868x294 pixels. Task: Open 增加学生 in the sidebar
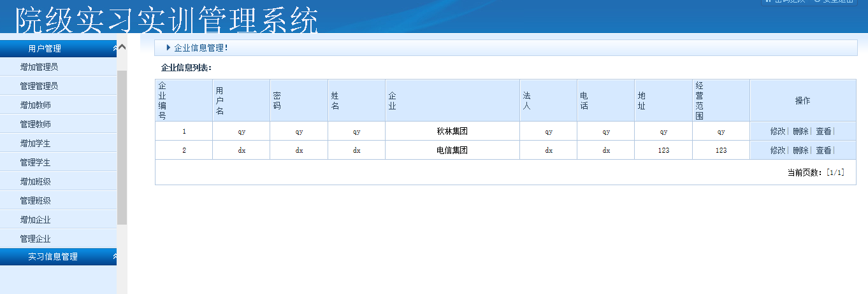(35, 143)
